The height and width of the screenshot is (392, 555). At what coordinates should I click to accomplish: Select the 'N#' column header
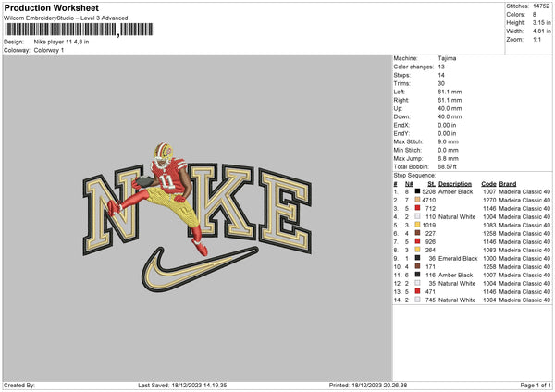click(409, 184)
